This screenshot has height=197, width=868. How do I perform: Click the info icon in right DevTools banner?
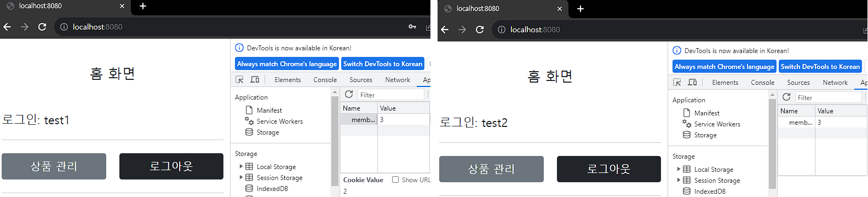point(677,51)
